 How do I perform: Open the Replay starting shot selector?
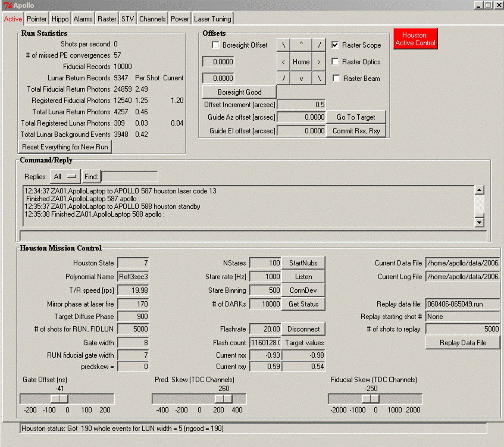coord(462,317)
